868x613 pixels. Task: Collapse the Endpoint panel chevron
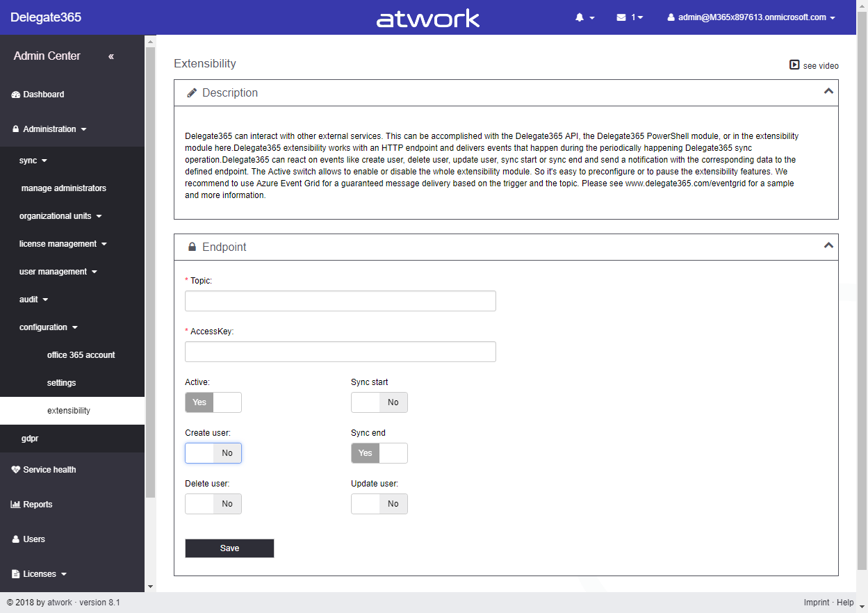(828, 245)
